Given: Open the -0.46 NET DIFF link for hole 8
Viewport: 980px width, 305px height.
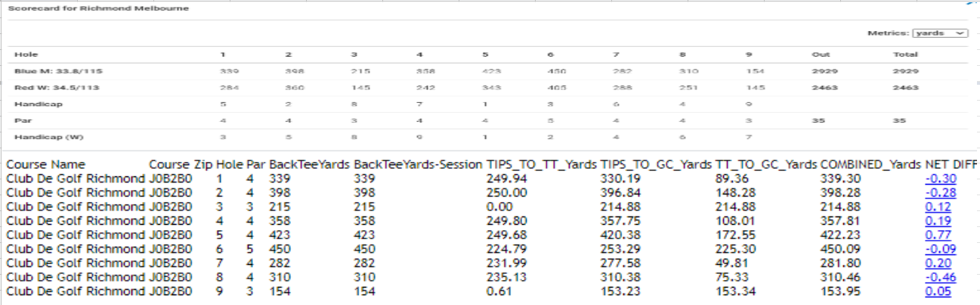Looking at the screenshot, I should pyautogui.click(x=938, y=279).
